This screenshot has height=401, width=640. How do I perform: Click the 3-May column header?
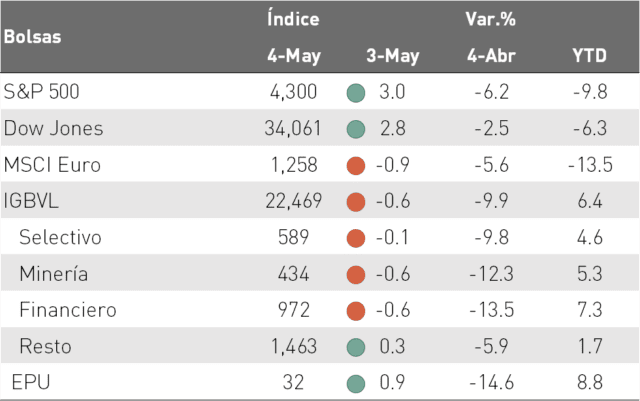pos(393,56)
